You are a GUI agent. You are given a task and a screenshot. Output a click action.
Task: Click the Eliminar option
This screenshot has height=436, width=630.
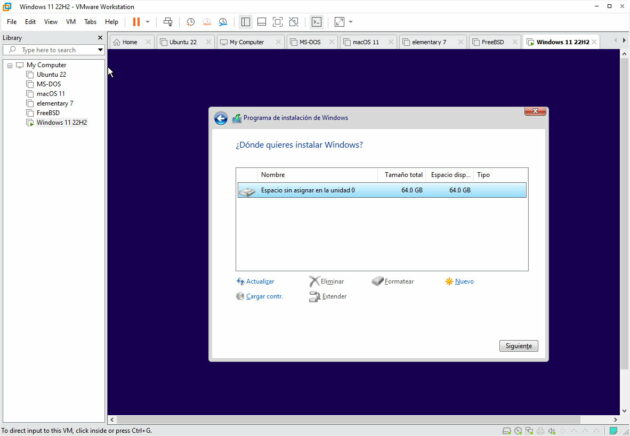coord(327,281)
